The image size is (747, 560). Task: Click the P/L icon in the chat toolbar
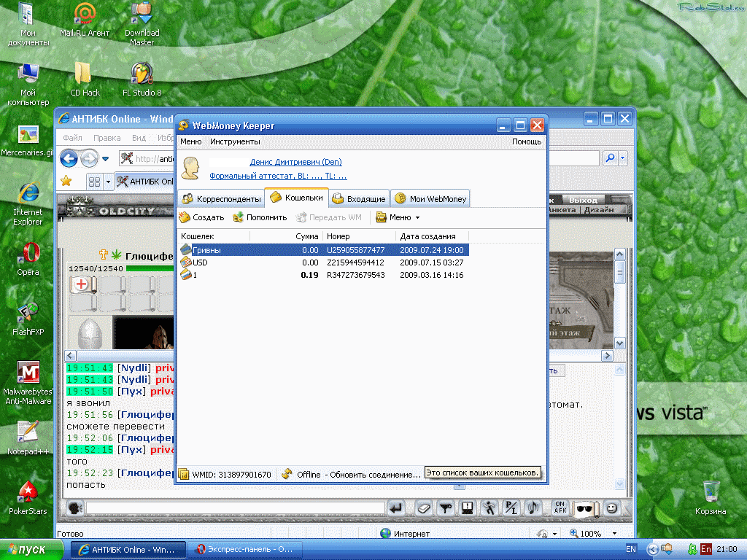[511, 508]
